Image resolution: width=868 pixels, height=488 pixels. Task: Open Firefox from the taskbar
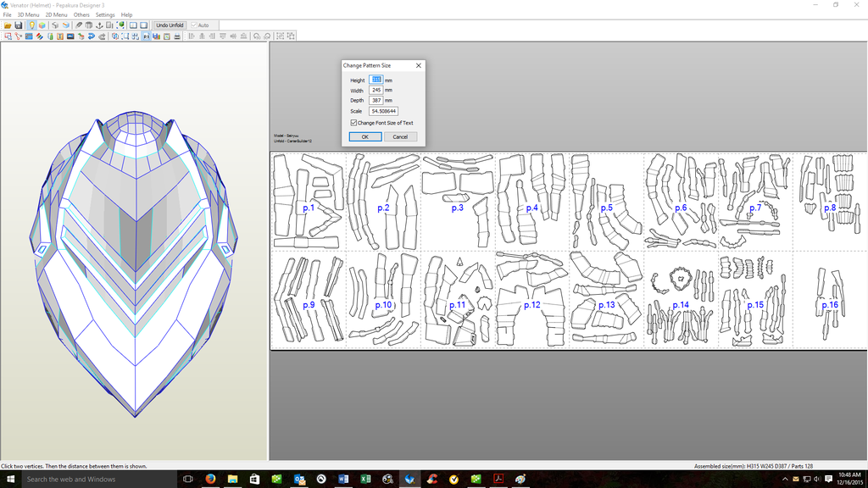(x=210, y=479)
